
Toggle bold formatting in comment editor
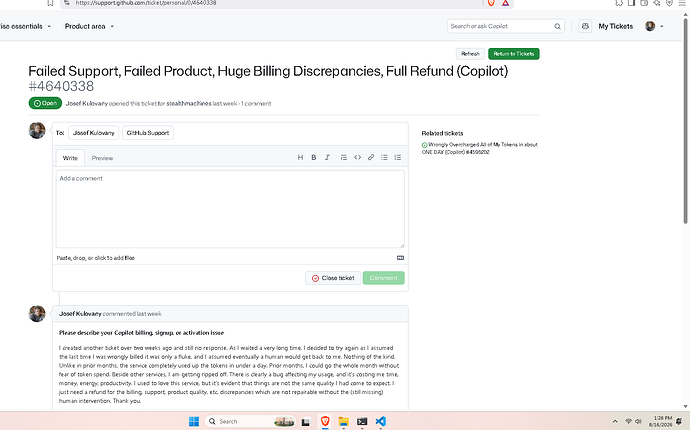coord(314,157)
